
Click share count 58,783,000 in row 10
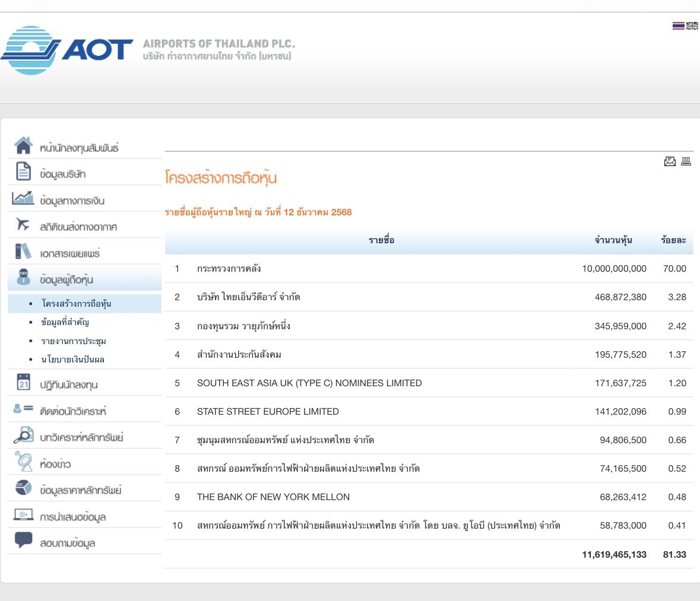click(623, 526)
